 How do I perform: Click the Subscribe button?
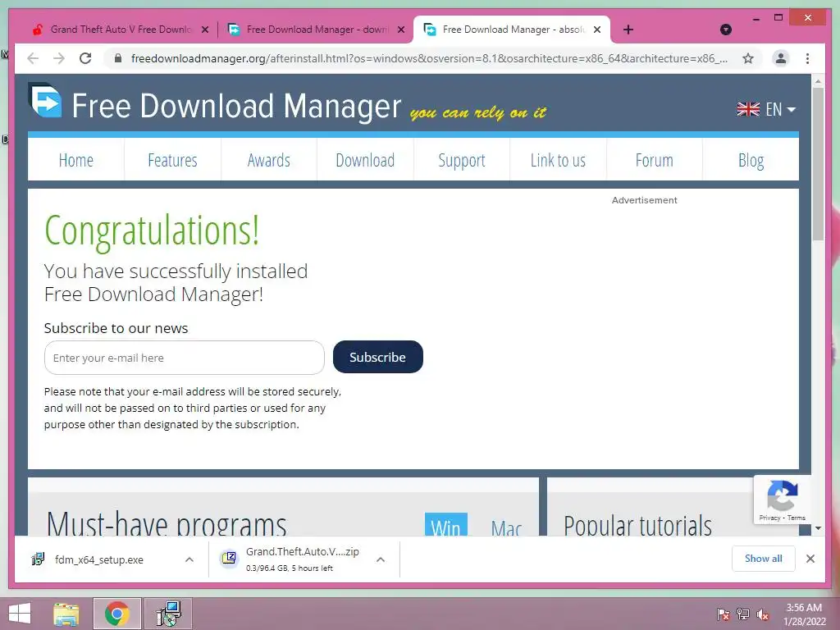point(377,357)
